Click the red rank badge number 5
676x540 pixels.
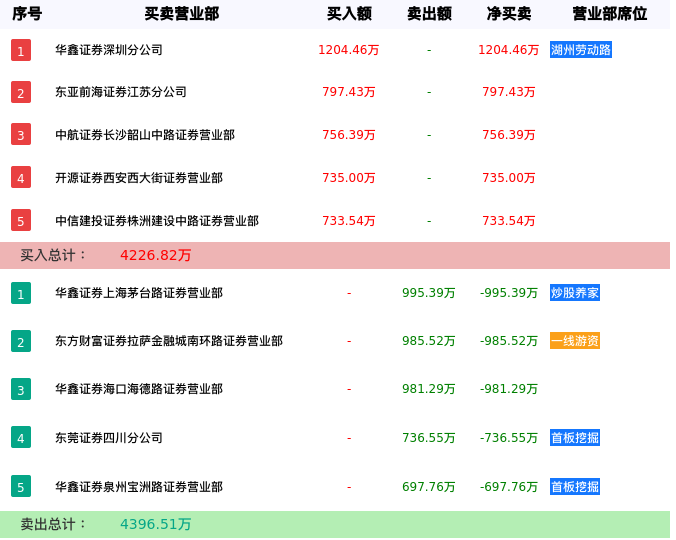21,221
